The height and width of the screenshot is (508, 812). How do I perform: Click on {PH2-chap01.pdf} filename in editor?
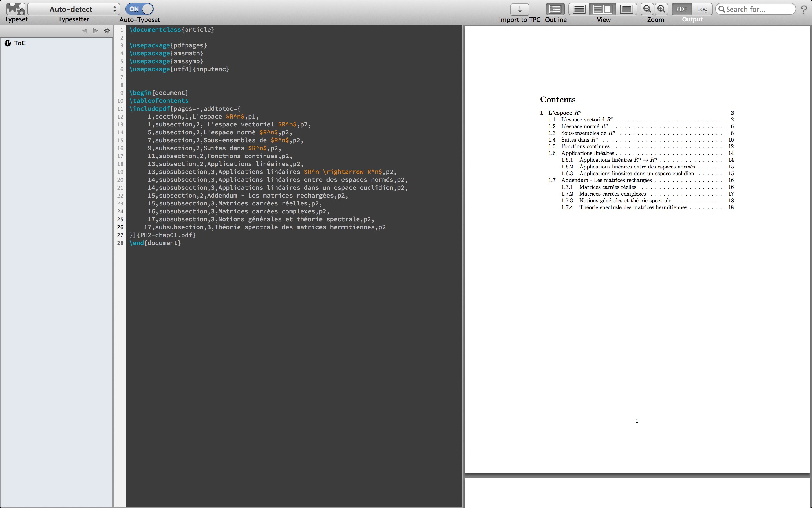[166, 235]
